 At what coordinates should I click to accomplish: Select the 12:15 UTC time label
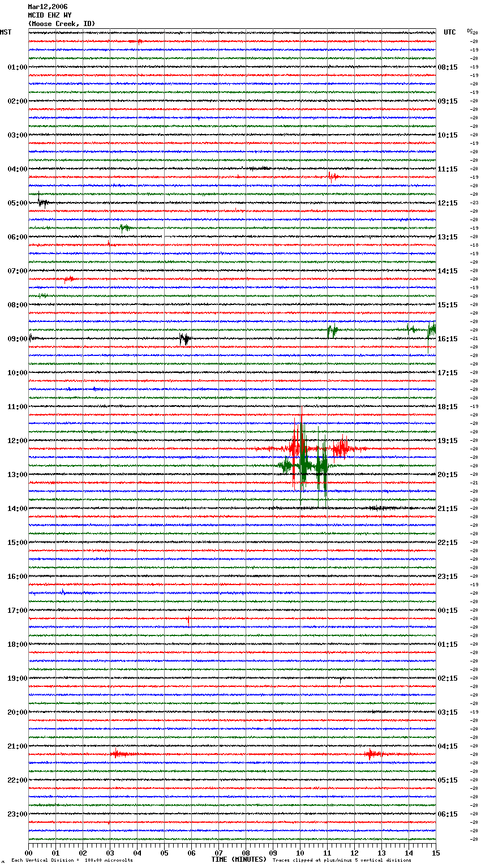pos(448,203)
